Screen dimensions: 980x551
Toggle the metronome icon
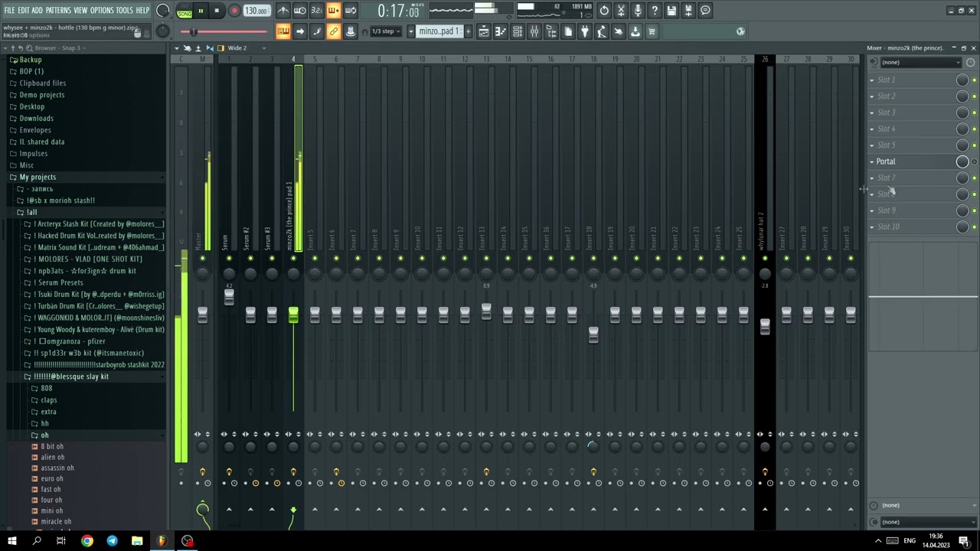283,11
